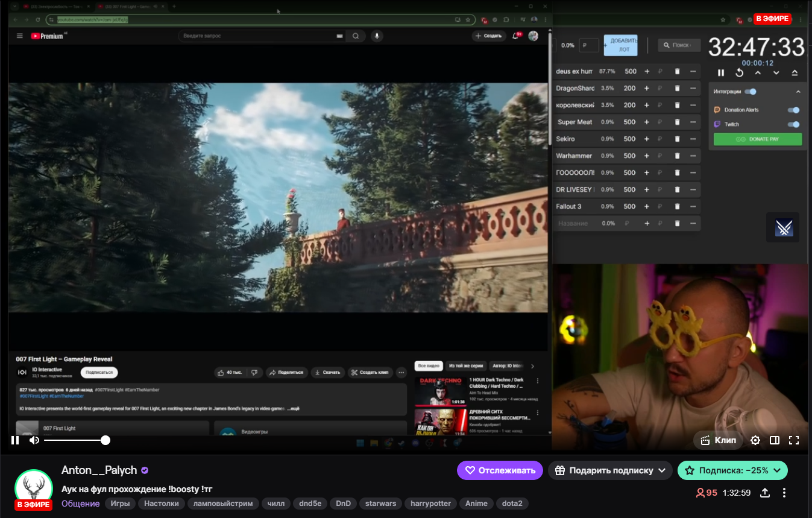Click the YouTube Premium logo
This screenshot has width=812, height=518.
click(48, 36)
